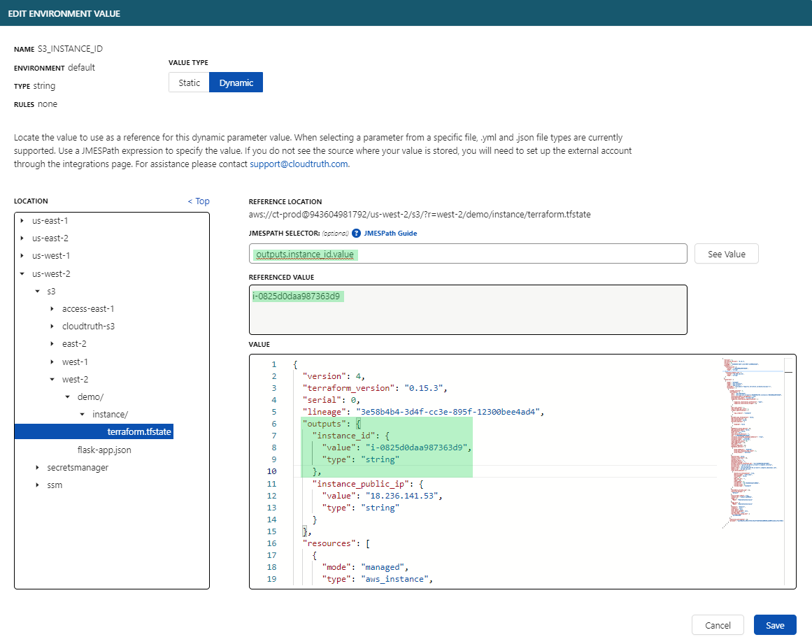The image size is (812, 644).
Task: Click the S3_INSTANCE_ID name text
Action: (x=70, y=49)
